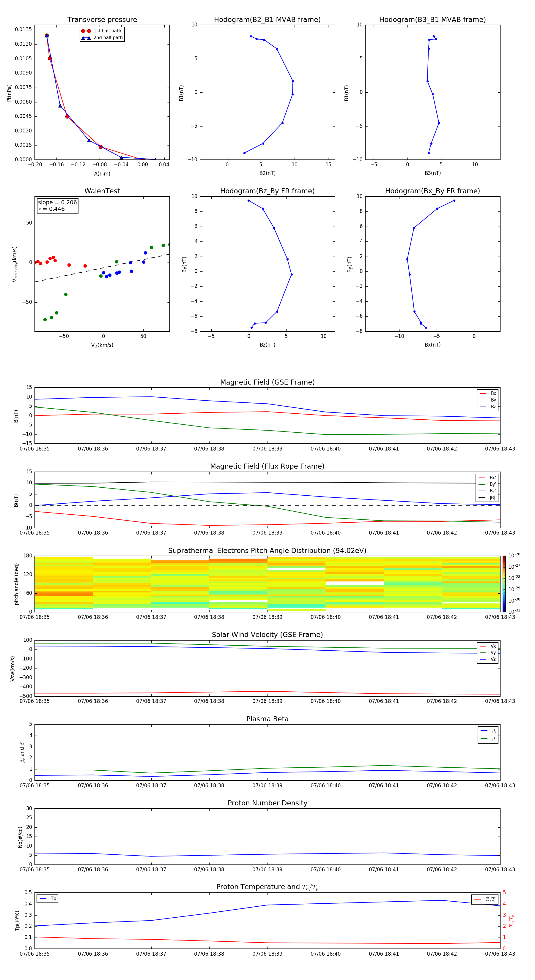
Task: Click the "Tp(10^6K)" axis label
Action: (17, 921)
